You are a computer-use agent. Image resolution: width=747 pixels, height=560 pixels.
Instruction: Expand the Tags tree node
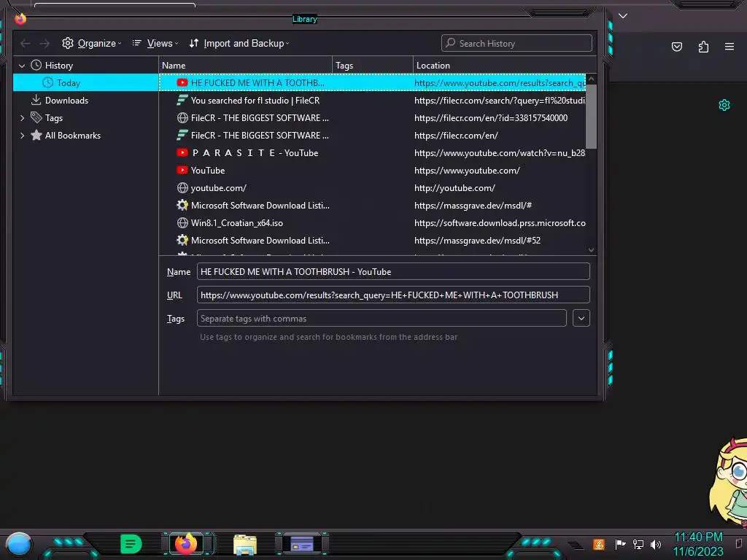click(x=23, y=118)
